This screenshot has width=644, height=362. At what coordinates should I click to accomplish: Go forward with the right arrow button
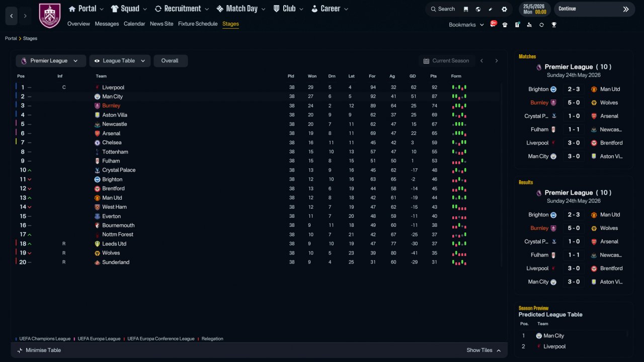pos(25,16)
